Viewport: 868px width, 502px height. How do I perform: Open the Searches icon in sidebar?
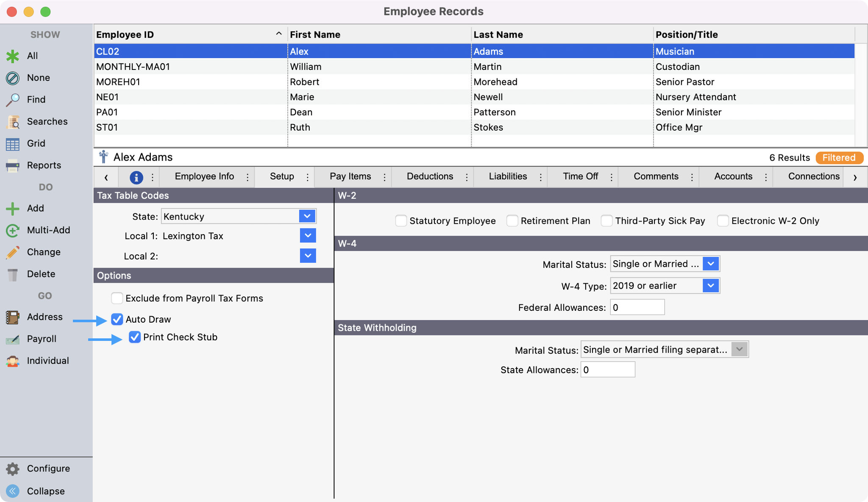coord(13,122)
